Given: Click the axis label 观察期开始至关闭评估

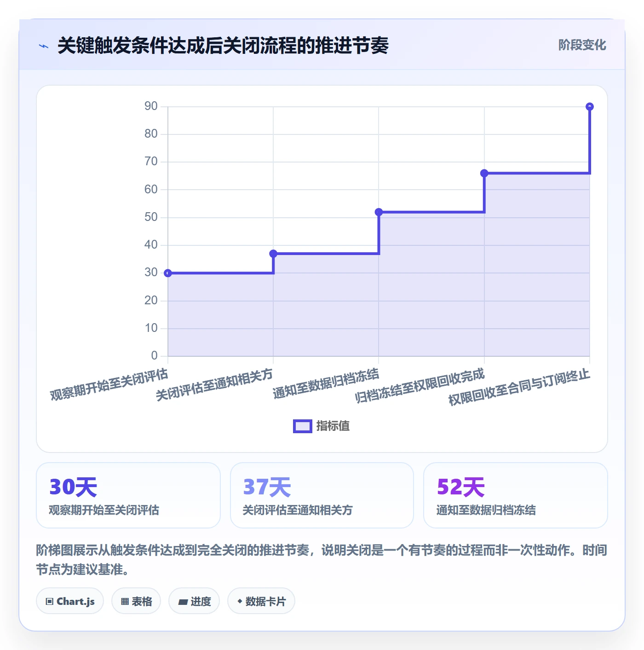Looking at the screenshot, I should [x=109, y=385].
